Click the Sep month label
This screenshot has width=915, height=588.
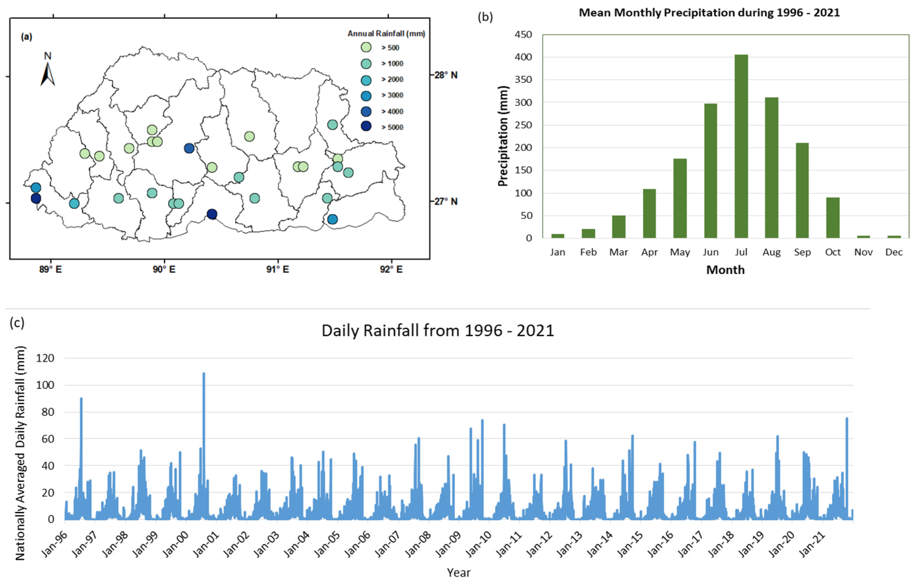pyautogui.click(x=802, y=252)
